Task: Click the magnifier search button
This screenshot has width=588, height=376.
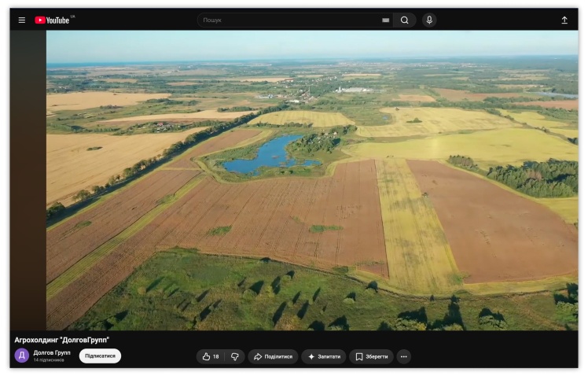Action: (x=405, y=20)
